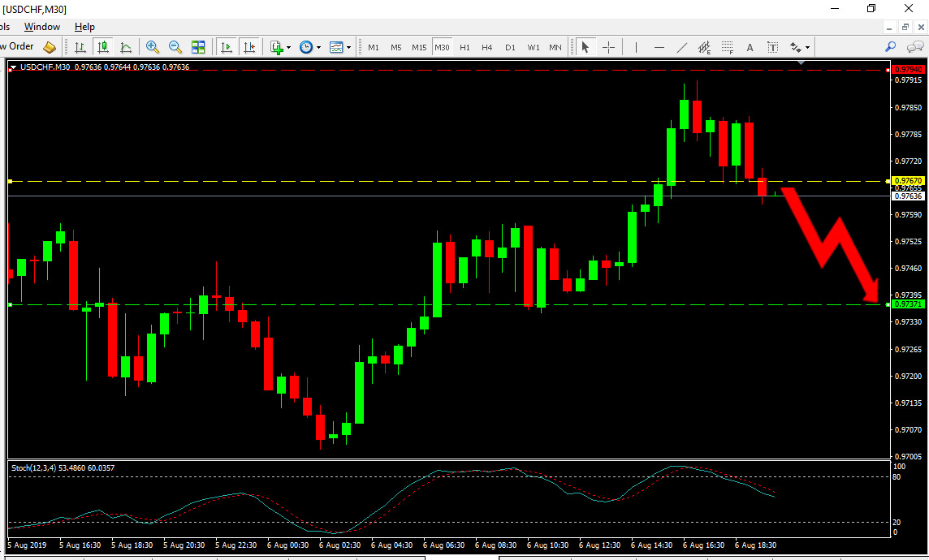Select the trendline drawing tool
The height and width of the screenshot is (560, 929).
(x=682, y=47)
